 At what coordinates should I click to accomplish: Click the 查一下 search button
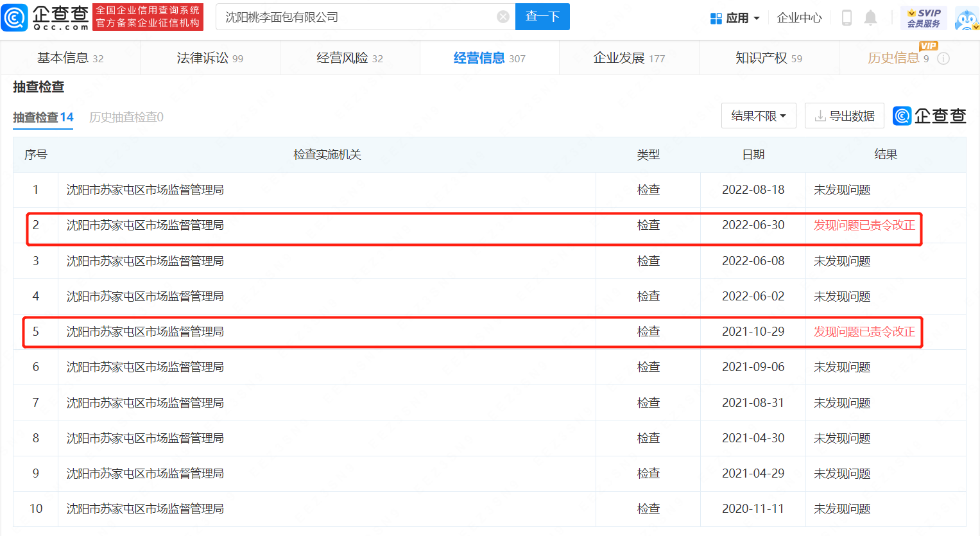[x=542, y=17]
